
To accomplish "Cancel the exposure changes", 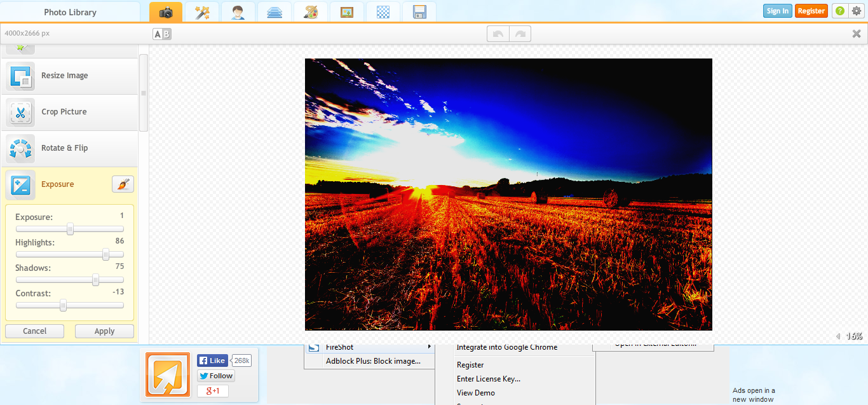I will coord(35,331).
